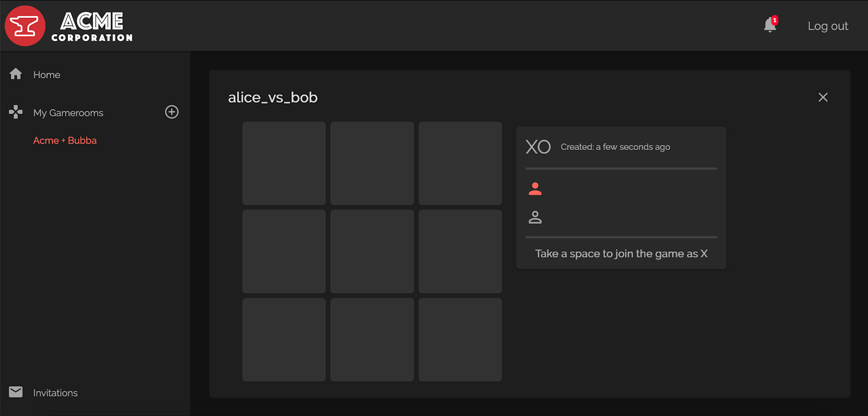
Task: Take the top-left board space
Action: coord(284,163)
